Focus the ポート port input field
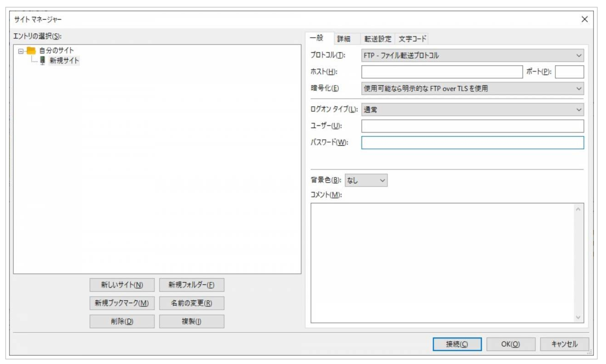Viewport: 606px width, 364px height. tap(569, 72)
